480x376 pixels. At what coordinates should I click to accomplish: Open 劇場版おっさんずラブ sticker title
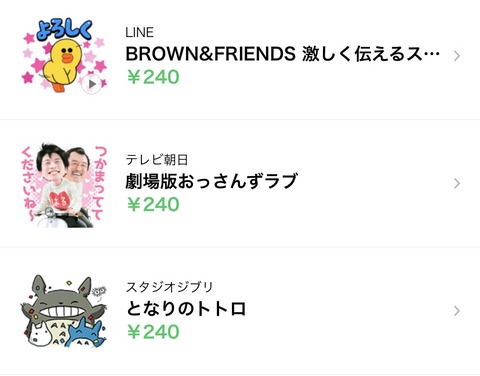coord(211,181)
